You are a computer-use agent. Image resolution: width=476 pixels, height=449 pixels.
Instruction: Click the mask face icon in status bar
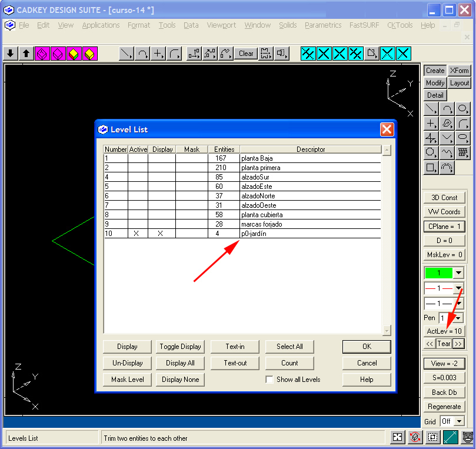(468, 437)
